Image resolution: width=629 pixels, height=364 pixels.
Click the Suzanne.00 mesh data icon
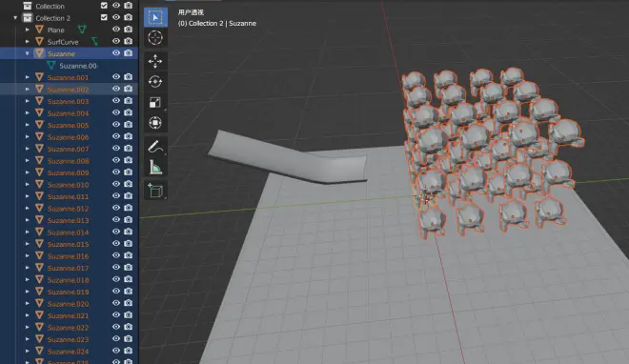(x=51, y=66)
